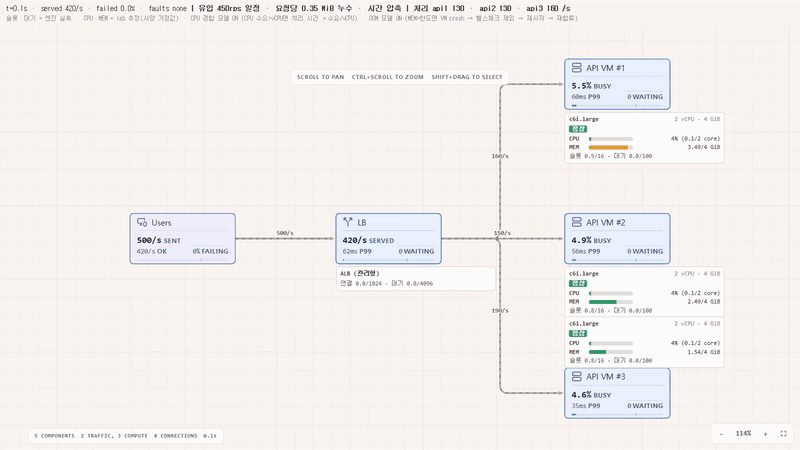This screenshot has height=450, width=800.
Task: Click the '500/s SENT' value
Action: pyautogui.click(x=159, y=240)
